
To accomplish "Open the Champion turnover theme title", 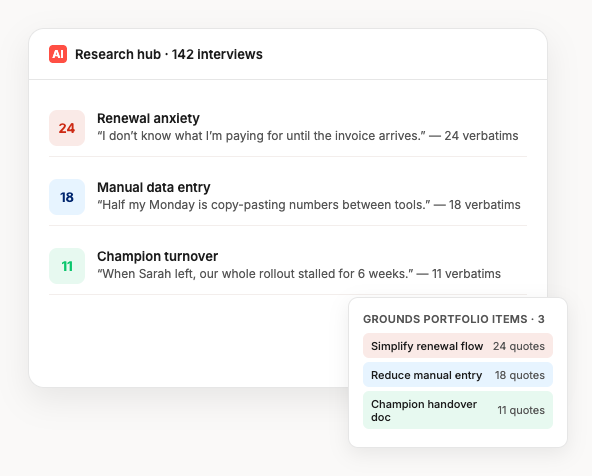I will [157, 256].
